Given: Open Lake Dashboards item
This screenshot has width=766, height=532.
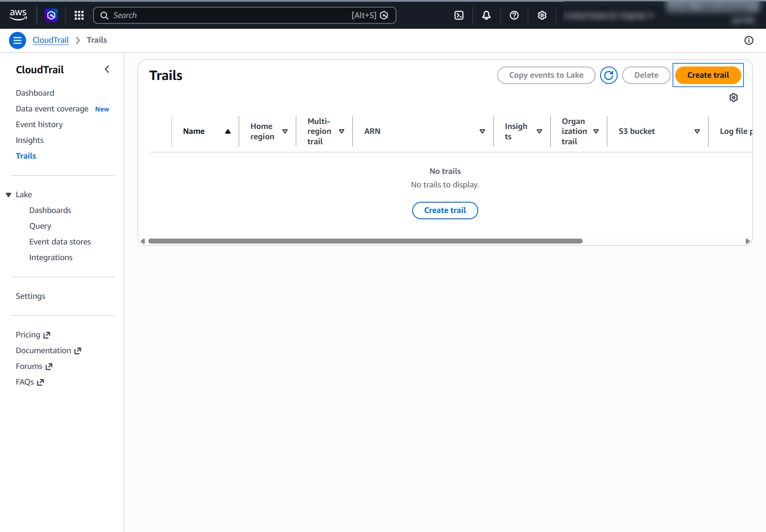Looking at the screenshot, I should click(x=50, y=210).
